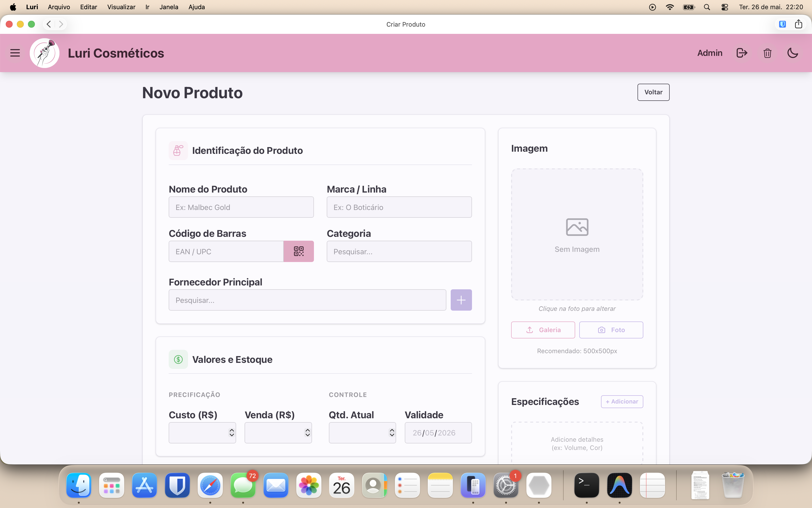This screenshot has height=508, width=812.
Task: Click the battery status icon
Action: [689, 7]
